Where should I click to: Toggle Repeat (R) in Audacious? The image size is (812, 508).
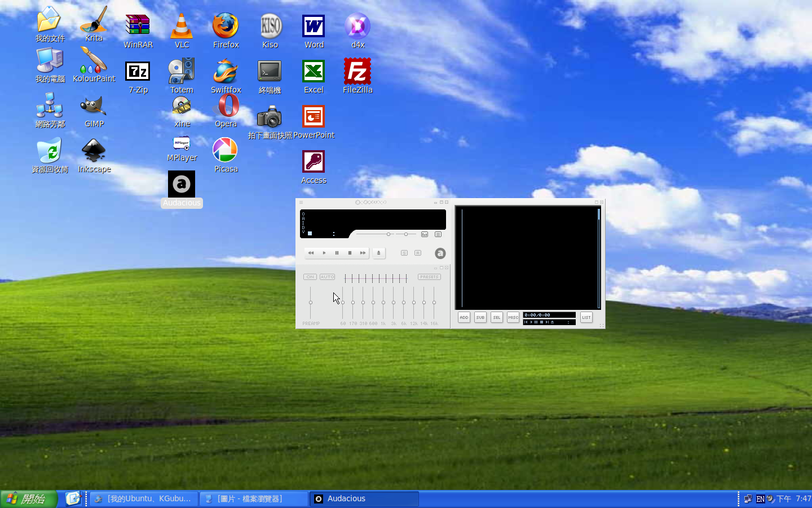[418, 253]
